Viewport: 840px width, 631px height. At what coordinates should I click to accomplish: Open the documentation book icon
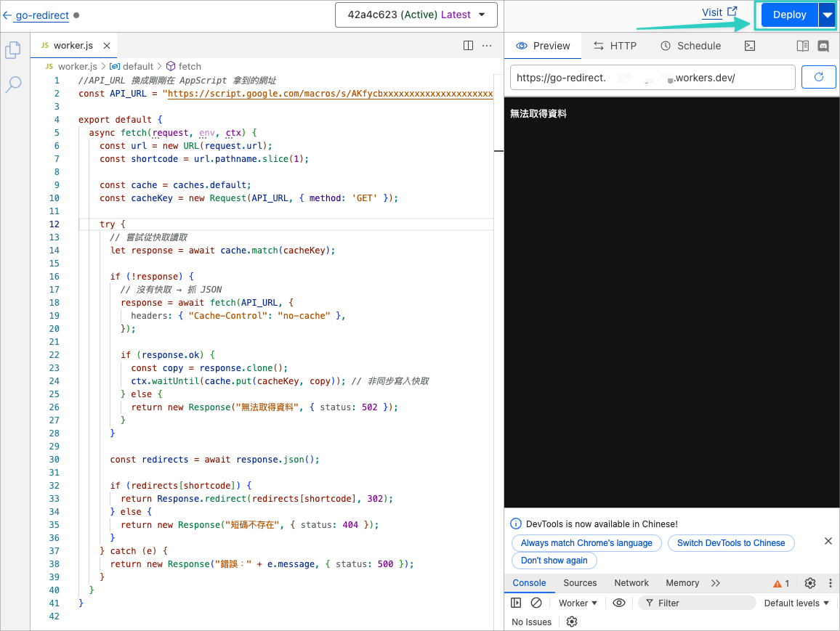tap(802, 46)
